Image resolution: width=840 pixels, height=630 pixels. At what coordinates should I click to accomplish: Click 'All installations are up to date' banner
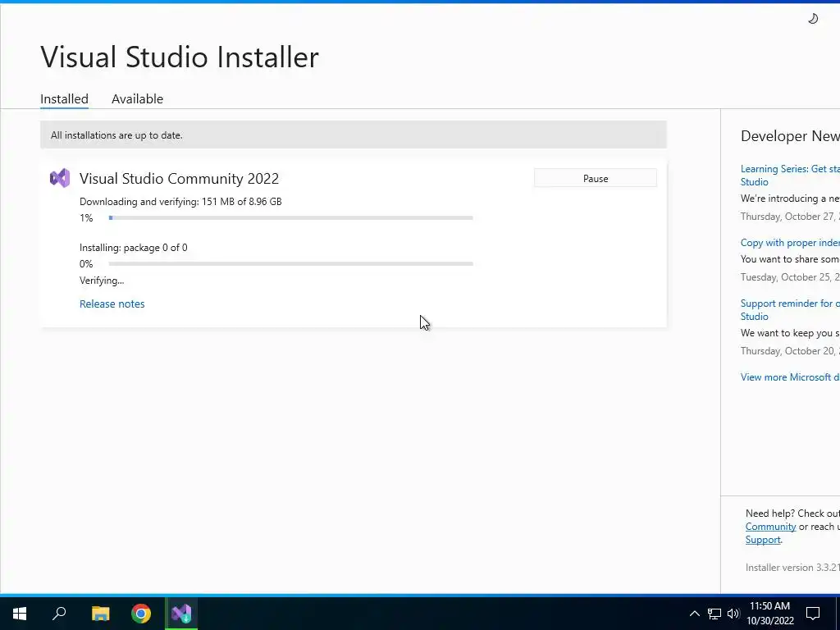coord(353,135)
